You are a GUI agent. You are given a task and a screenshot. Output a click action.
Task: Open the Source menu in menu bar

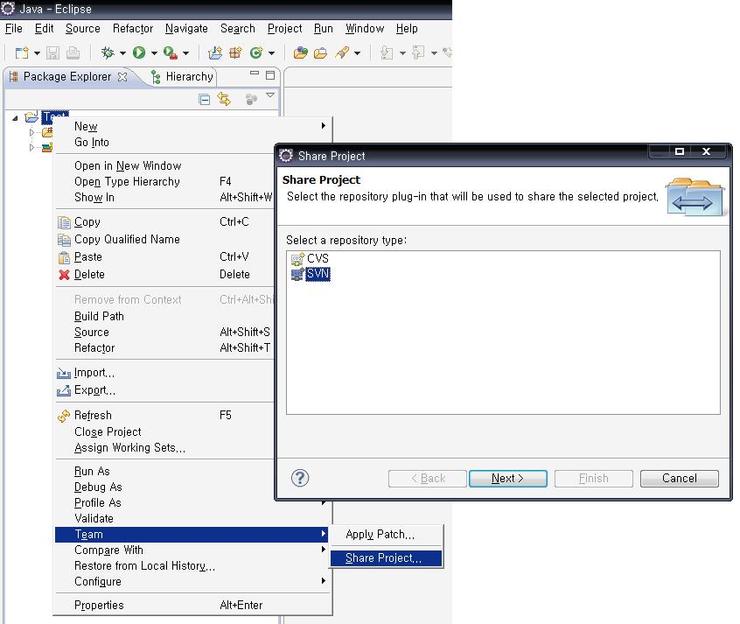pos(83,29)
